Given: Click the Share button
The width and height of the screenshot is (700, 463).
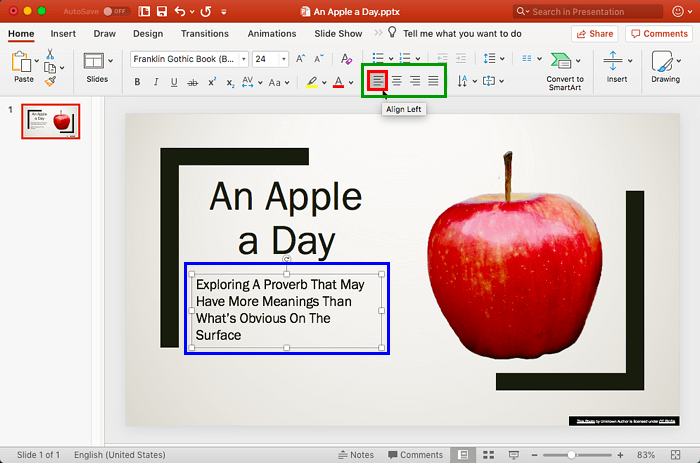Looking at the screenshot, I should click(594, 33).
